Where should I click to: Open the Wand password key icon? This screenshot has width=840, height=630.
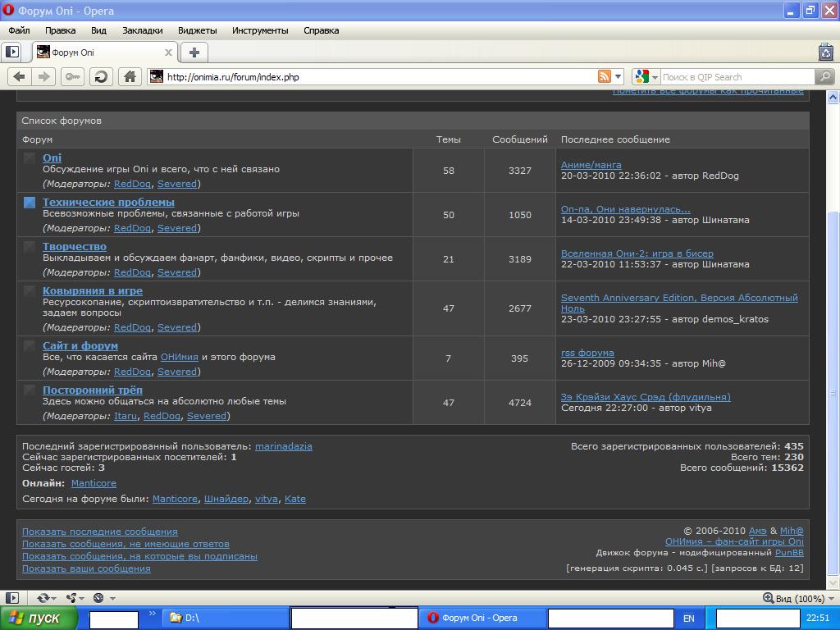[x=73, y=76]
